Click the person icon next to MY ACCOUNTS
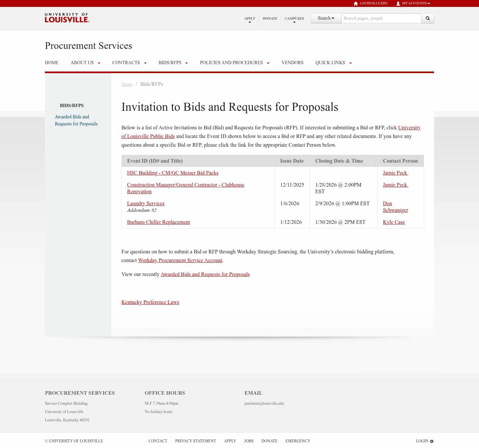Image resolution: width=479 pixels, height=448 pixels. tap(398, 3)
